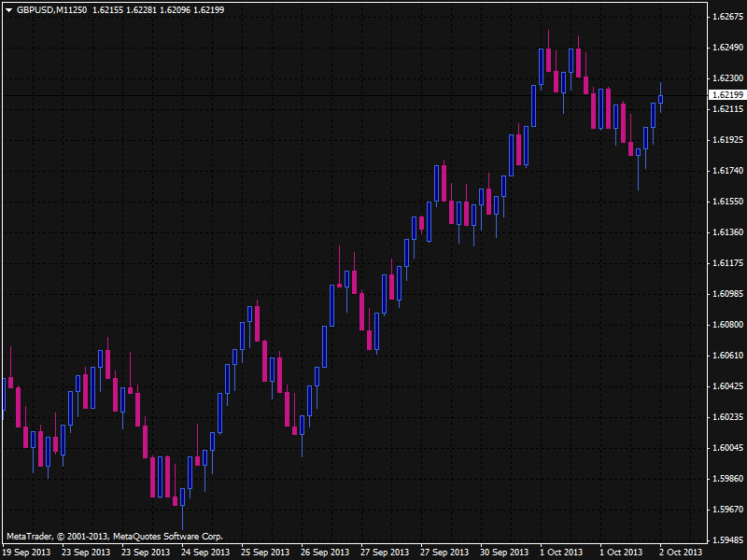The width and height of the screenshot is (747, 560).
Task: Pick the 26 Sep 2013 date marker
Action: pyautogui.click(x=325, y=552)
